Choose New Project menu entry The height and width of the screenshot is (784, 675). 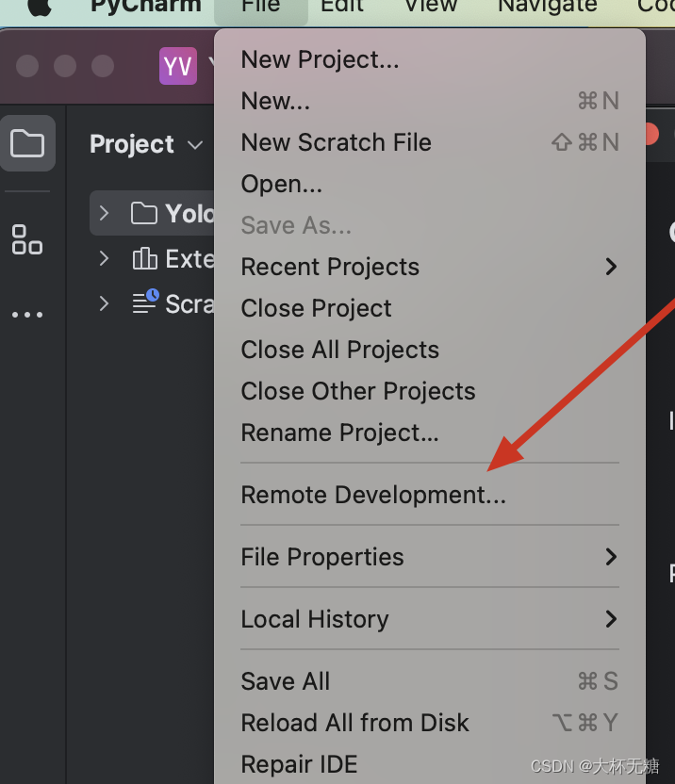tap(320, 59)
